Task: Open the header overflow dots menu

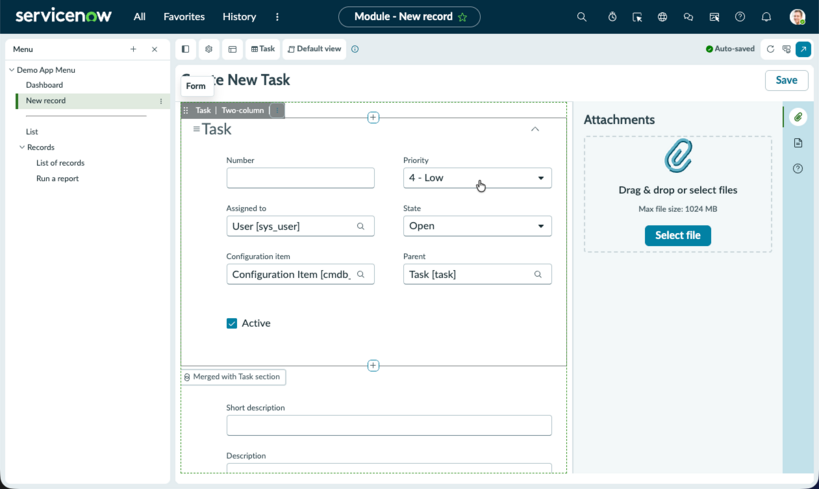Action: [277, 17]
